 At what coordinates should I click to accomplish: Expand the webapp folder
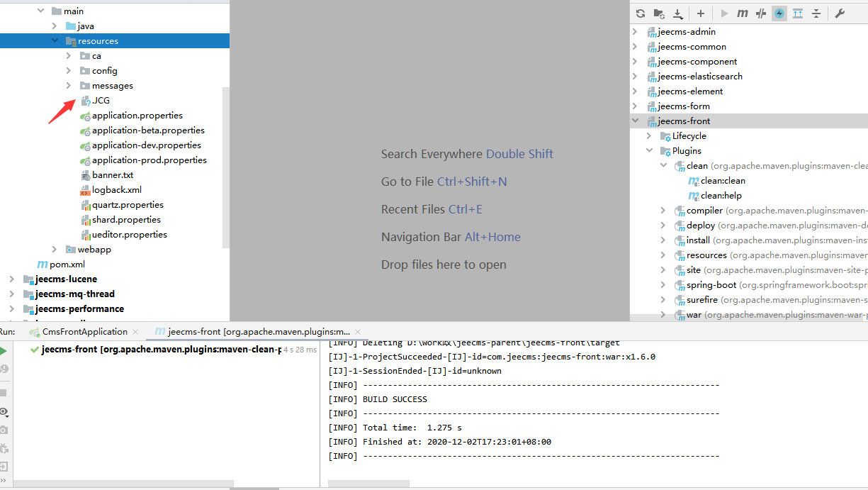(x=55, y=250)
